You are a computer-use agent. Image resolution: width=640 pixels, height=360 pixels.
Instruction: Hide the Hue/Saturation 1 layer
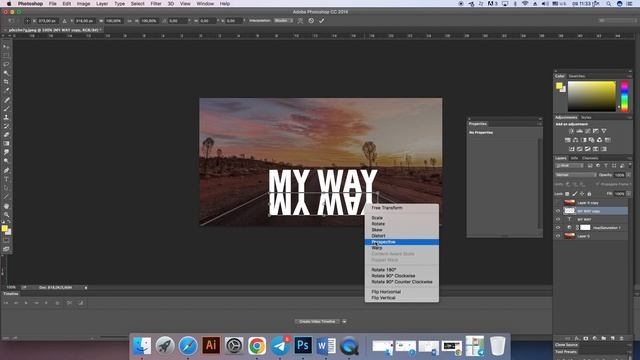coord(558,228)
